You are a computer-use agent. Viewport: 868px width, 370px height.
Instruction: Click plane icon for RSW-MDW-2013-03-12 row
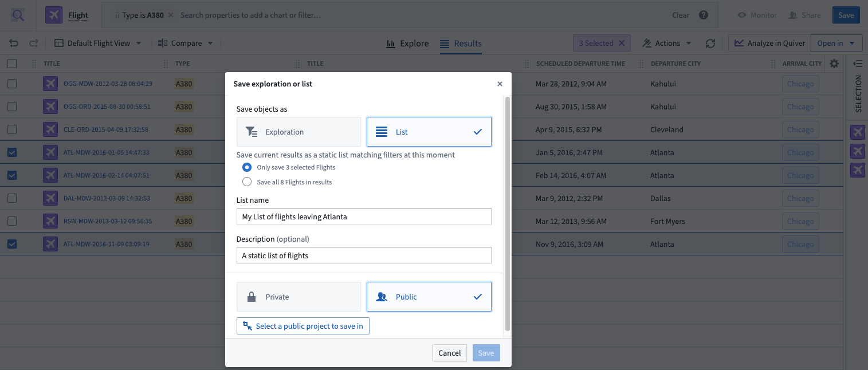[50, 221]
